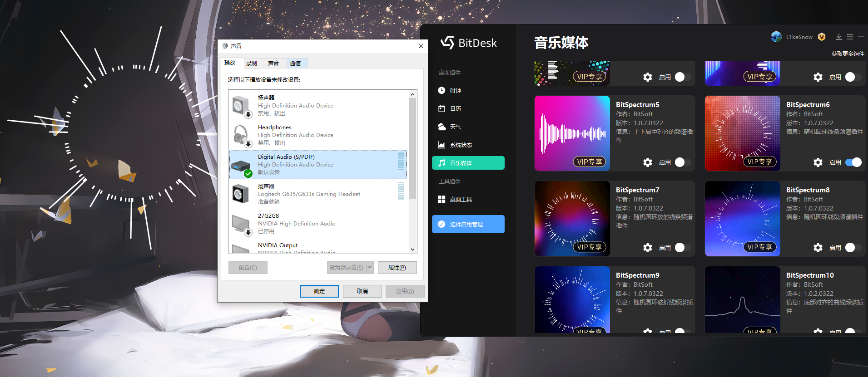The image size is (868, 377).
Task: Enable the BitSpectrum5 toggle switch
Action: click(x=682, y=162)
